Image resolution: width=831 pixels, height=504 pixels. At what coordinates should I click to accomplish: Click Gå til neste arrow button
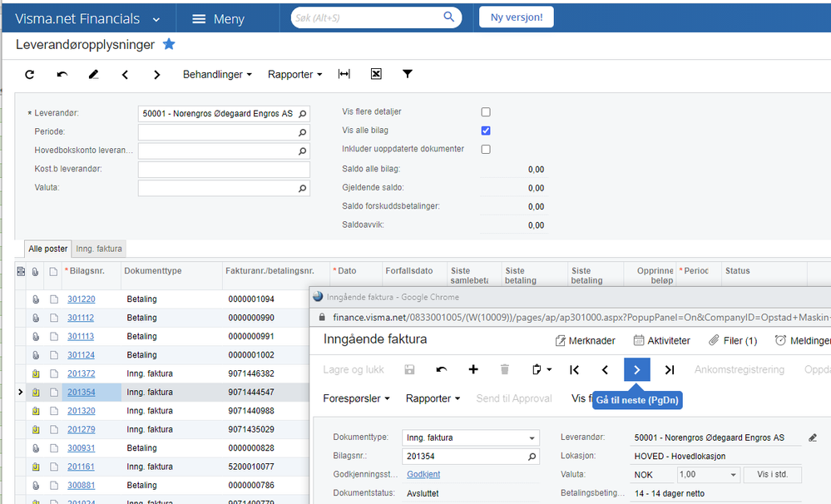(x=637, y=369)
